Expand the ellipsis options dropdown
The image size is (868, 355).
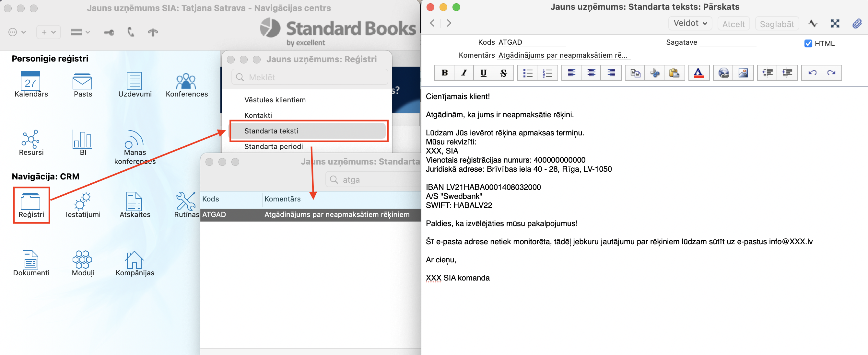point(17,32)
